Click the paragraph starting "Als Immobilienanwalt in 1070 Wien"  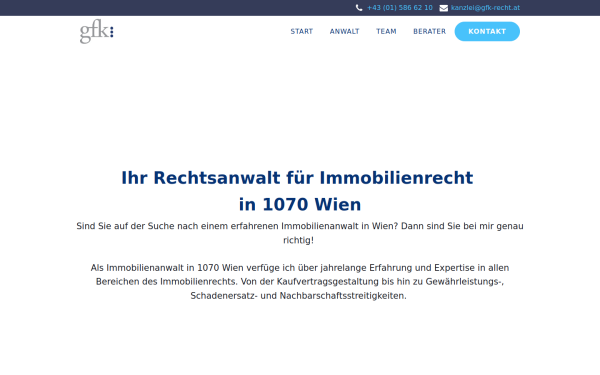[300, 282]
